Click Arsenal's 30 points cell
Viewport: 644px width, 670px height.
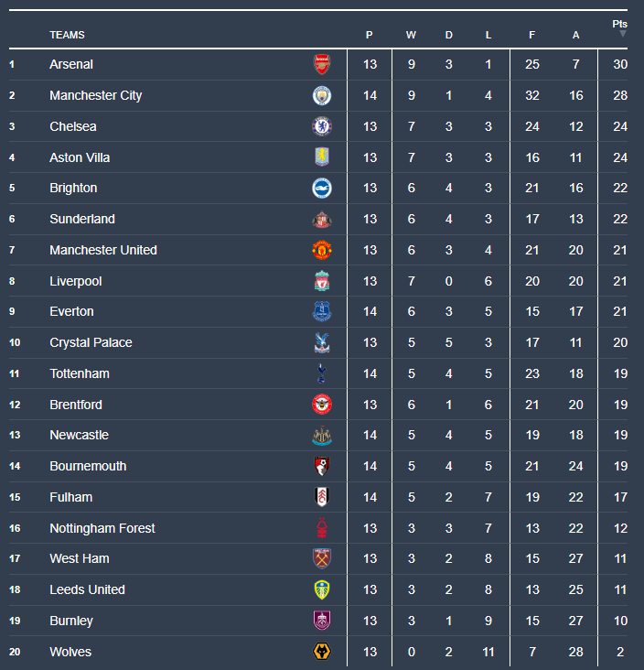(x=620, y=65)
